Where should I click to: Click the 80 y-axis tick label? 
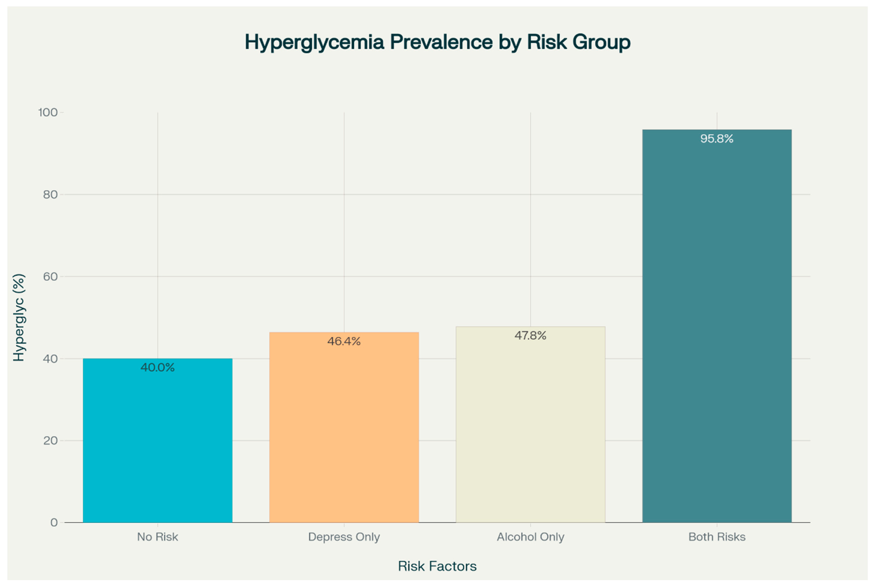pos(50,194)
